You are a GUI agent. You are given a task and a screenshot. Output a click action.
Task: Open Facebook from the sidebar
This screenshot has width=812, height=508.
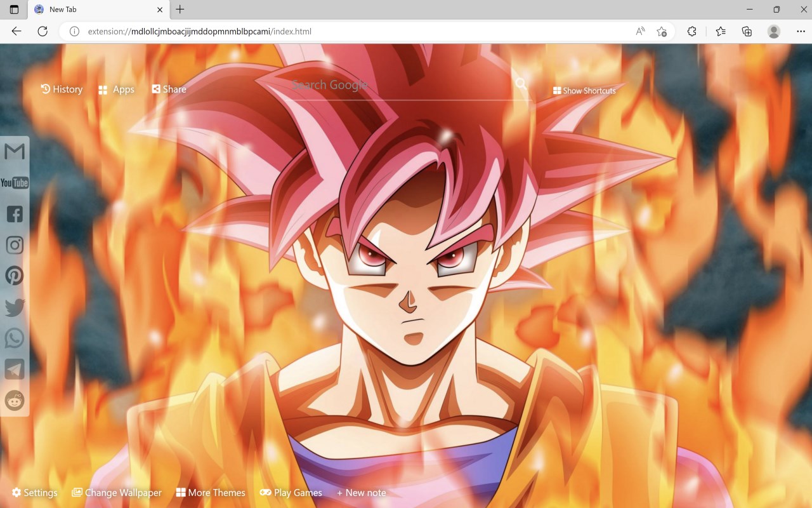click(x=15, y=214)
